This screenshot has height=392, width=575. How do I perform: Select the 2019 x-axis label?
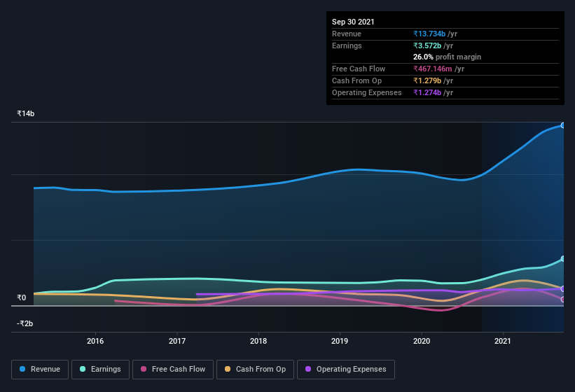pyautogui.click(x=340, y=341)
